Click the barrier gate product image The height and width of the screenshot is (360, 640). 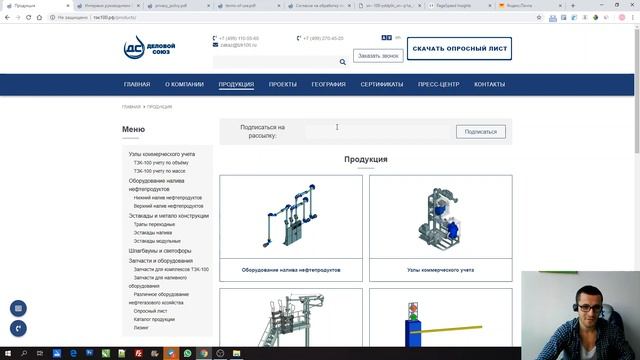440,318
